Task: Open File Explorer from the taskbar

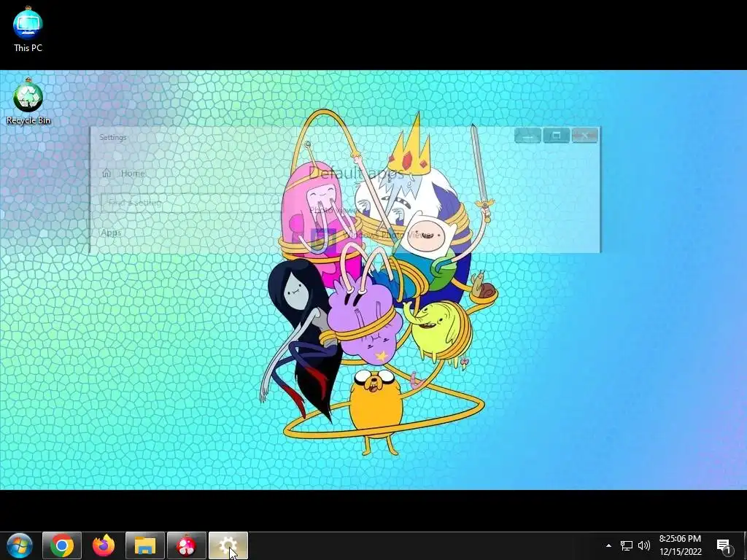Action: 145,545
